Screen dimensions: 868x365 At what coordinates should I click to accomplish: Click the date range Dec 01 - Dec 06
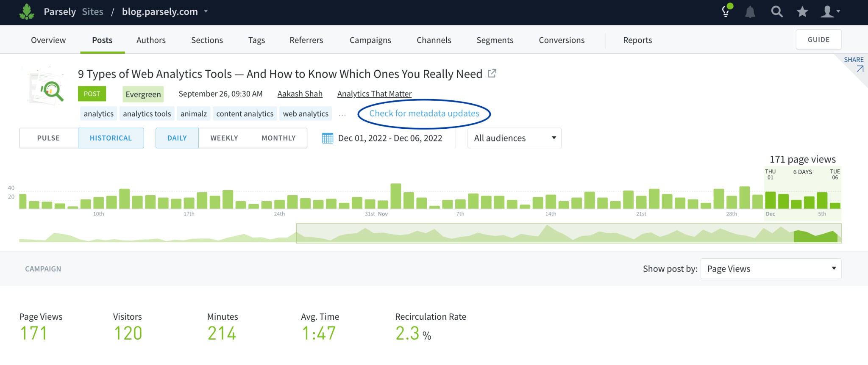click(x=390, y=138)
